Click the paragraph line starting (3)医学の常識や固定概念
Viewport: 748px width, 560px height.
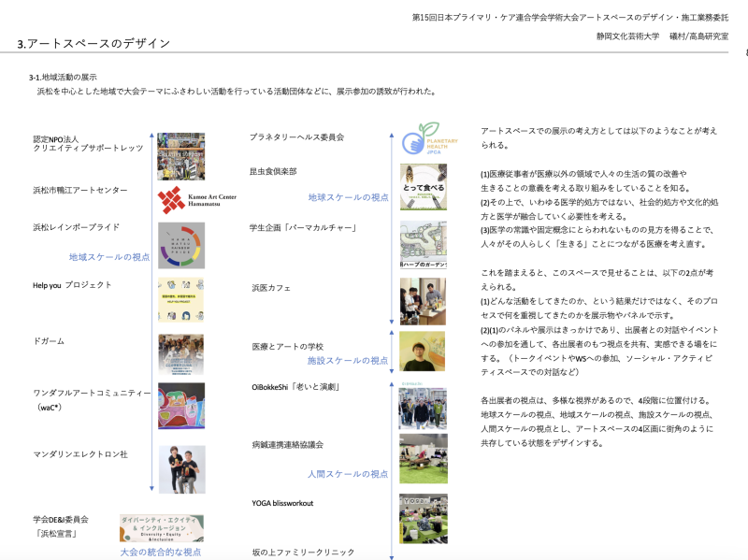click(x=597, y=230)
